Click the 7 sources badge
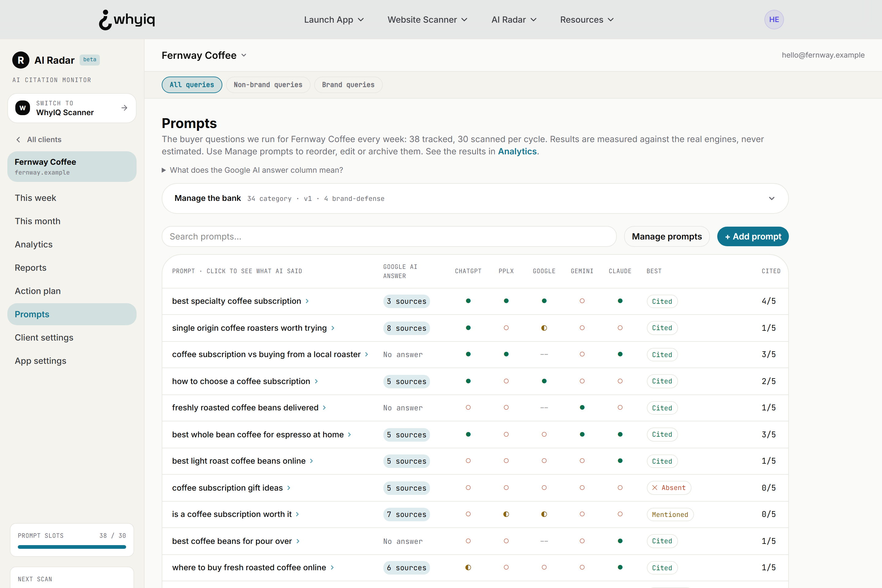 coord(406,514)
